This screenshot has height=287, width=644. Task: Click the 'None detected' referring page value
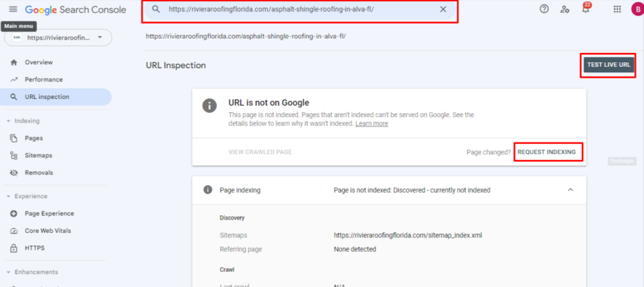tap(355, 249)
